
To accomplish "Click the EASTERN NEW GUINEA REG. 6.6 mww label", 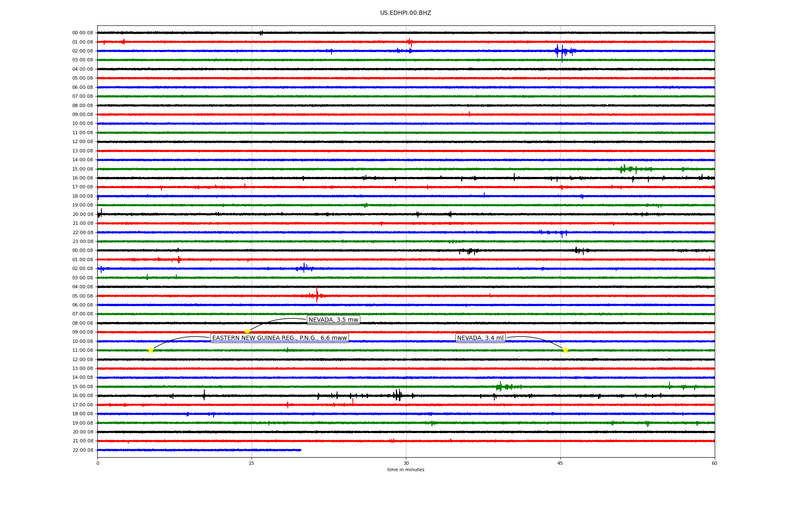I will click(279, 338).
